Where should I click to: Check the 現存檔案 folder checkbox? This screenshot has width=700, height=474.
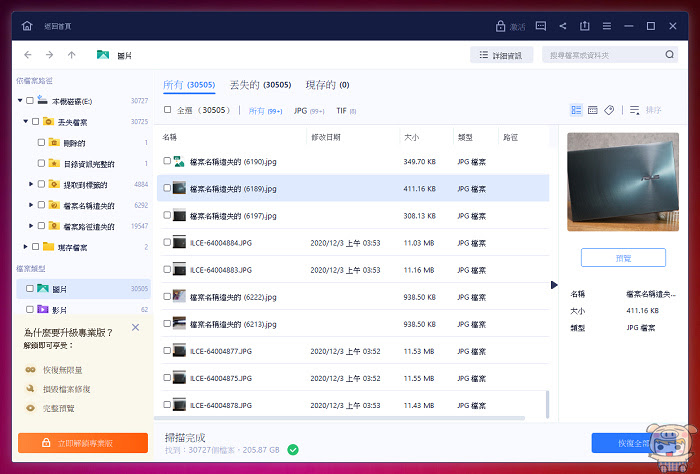tap(35, 246)
